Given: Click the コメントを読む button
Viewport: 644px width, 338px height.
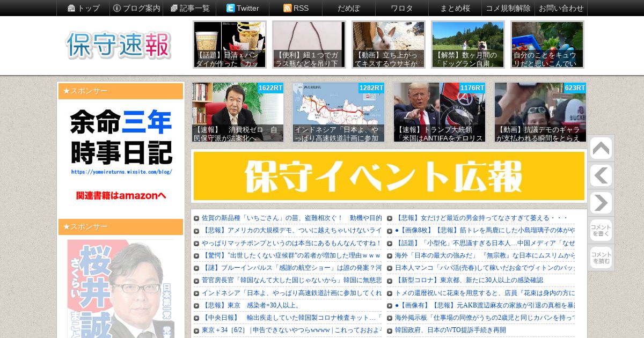Looking at the screenshot, I should coord(601,258).
